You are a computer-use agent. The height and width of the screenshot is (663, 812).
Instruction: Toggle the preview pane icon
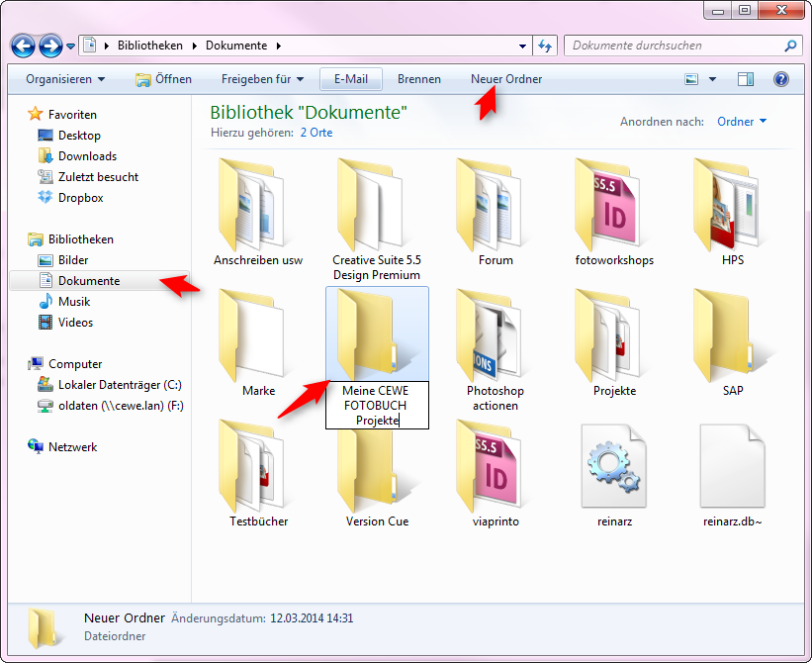point(746,79)
